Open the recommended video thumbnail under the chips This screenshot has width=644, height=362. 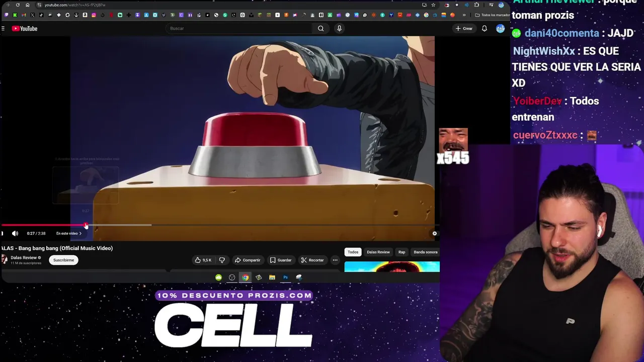click(x=392, y=266)
